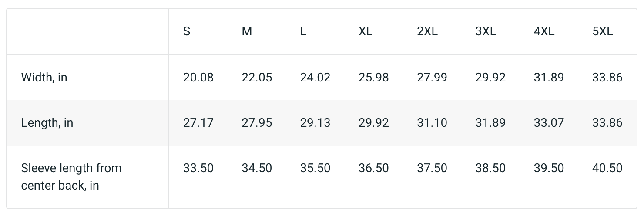The height and width of the screenshot is (217, 644).
Task: Click width value 20.08 for size S
Action: 198,78
